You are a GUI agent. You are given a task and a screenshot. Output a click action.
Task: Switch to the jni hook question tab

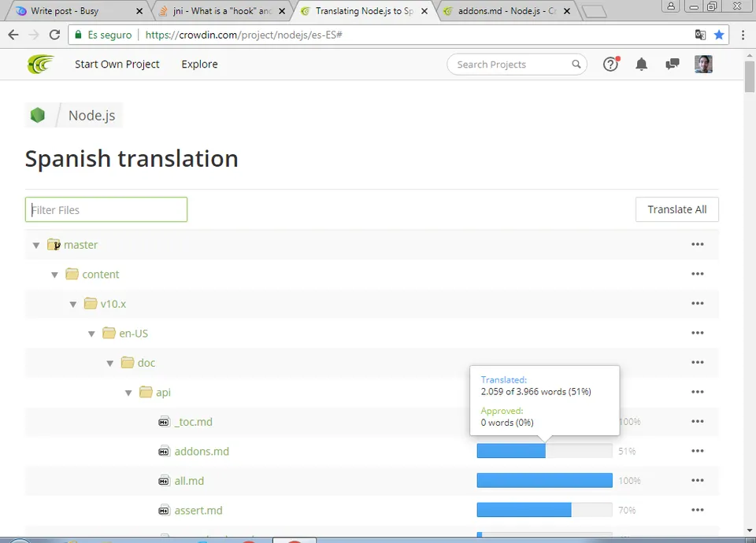222,10
